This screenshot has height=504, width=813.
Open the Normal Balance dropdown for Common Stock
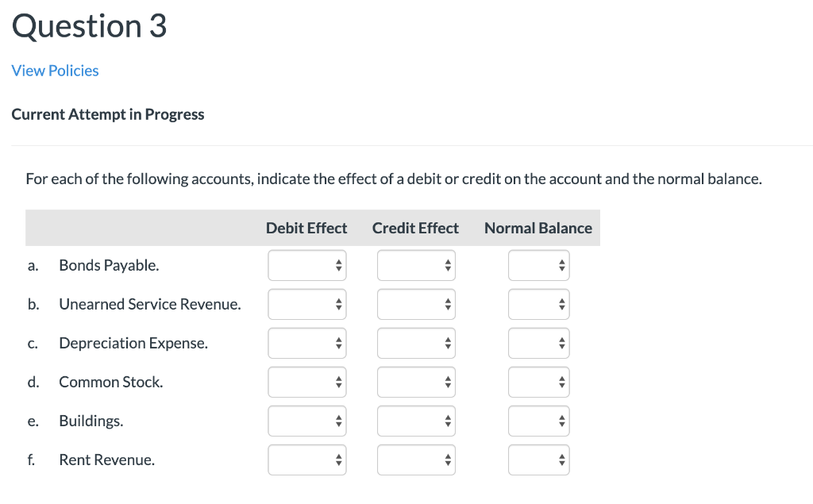539,382
